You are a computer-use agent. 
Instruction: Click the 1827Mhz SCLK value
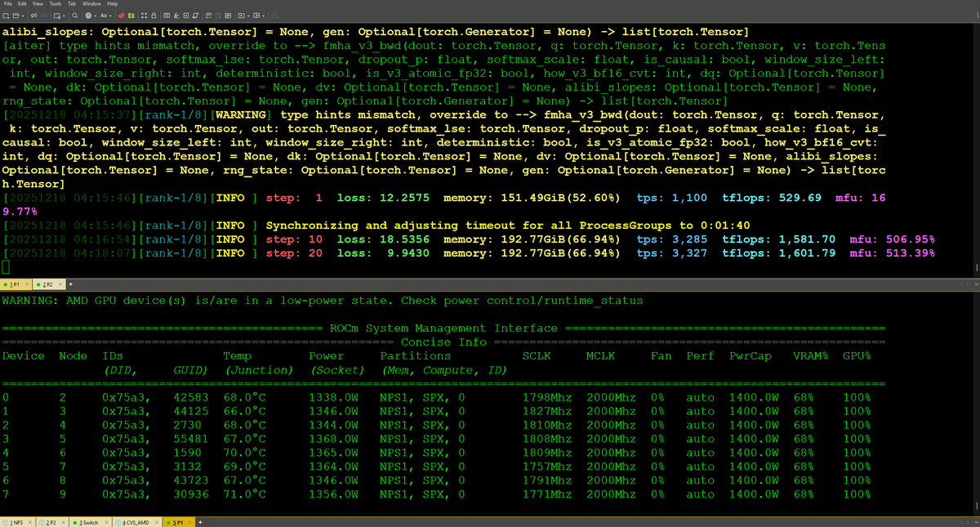548,411
